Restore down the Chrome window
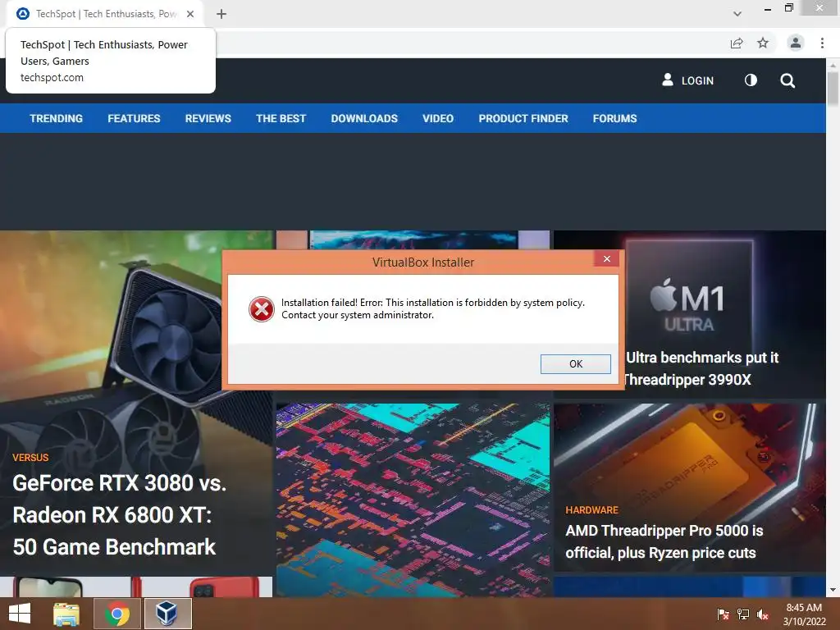 788,8
